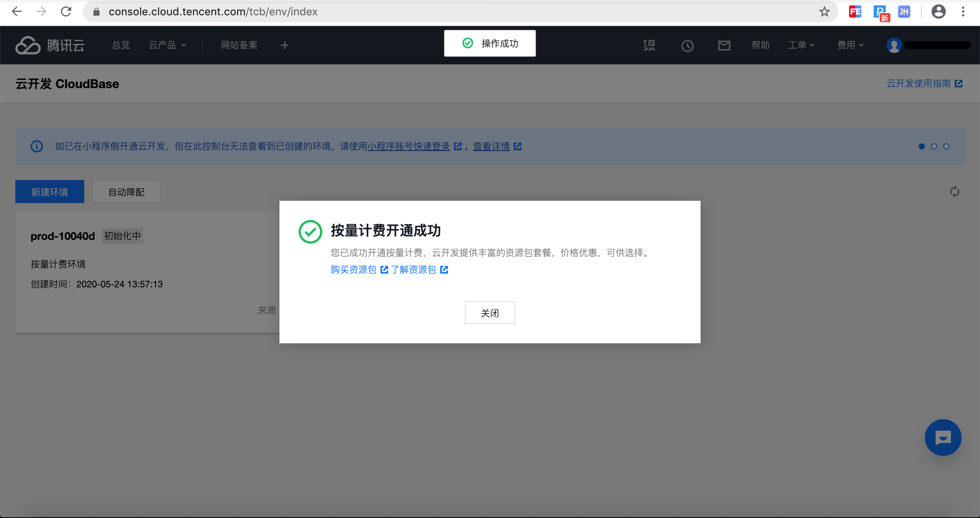Open the 购买资源包 link
Image resolution: width=980 pixels, height=518 pixels.
(354, 270)
